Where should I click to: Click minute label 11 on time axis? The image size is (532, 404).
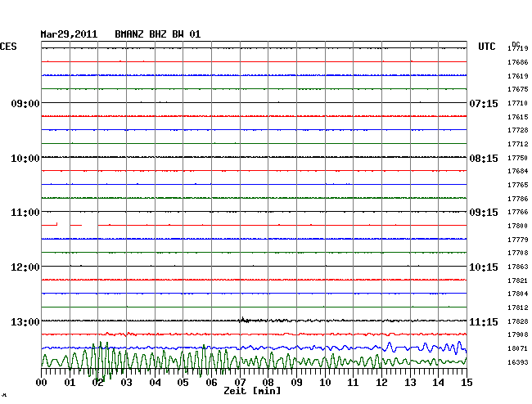pyautogui.click(x=353, y=383)
